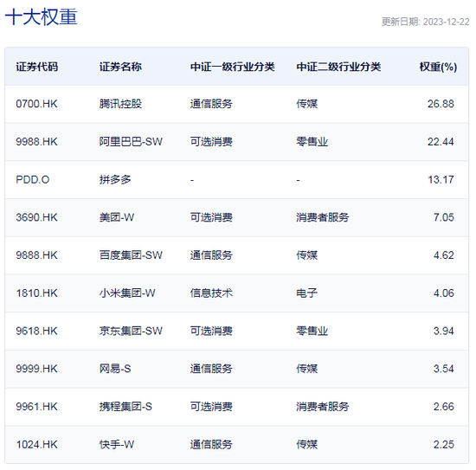The image size is (476, 470).
Task: Select stock code 9618.HK
Action: pos(36,331)
